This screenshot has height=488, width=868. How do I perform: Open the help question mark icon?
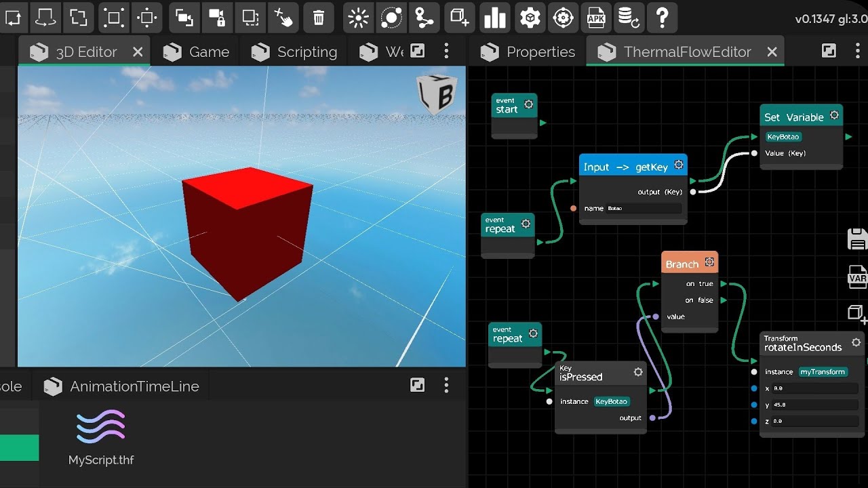663,18
